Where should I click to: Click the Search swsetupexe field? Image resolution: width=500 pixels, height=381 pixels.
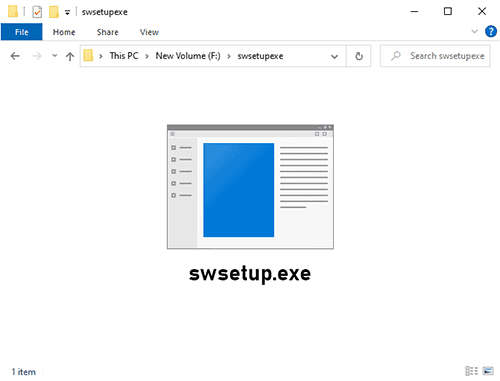pos(435,56)
